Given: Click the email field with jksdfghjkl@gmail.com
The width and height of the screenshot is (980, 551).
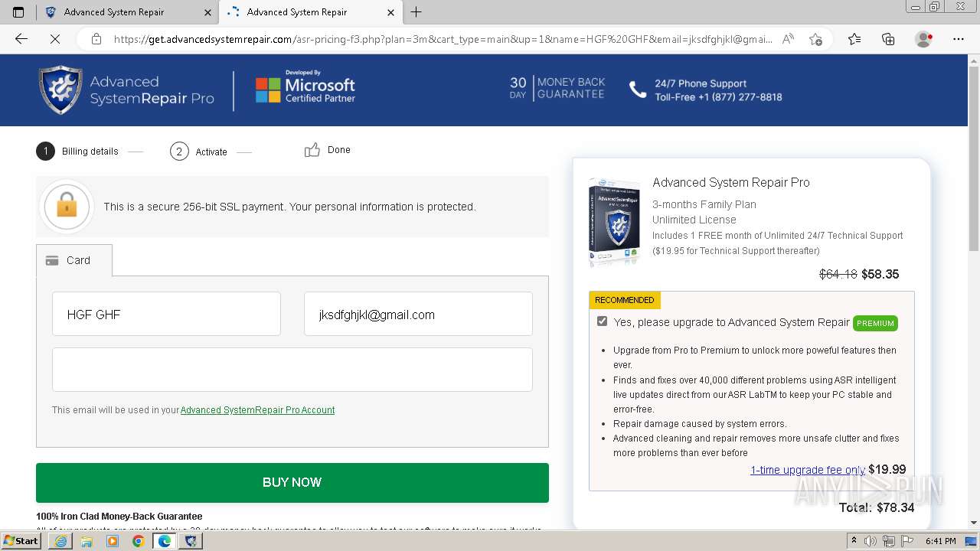Looking at the screenshot, I should click(x=418, y=314).
